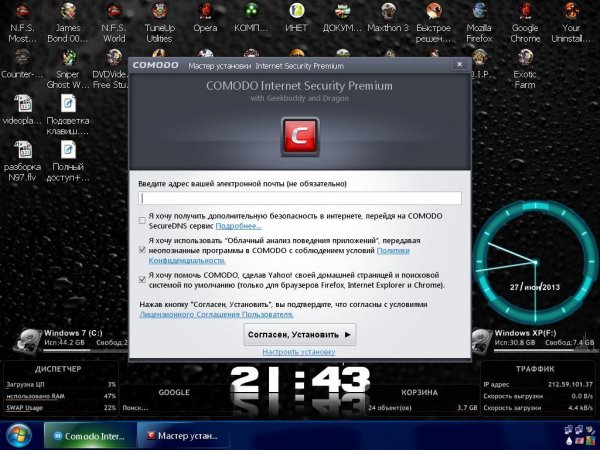The image size is (600, 450).
Task: Click the date 27 июн 2013 on clock
Action: click(535, 287)
